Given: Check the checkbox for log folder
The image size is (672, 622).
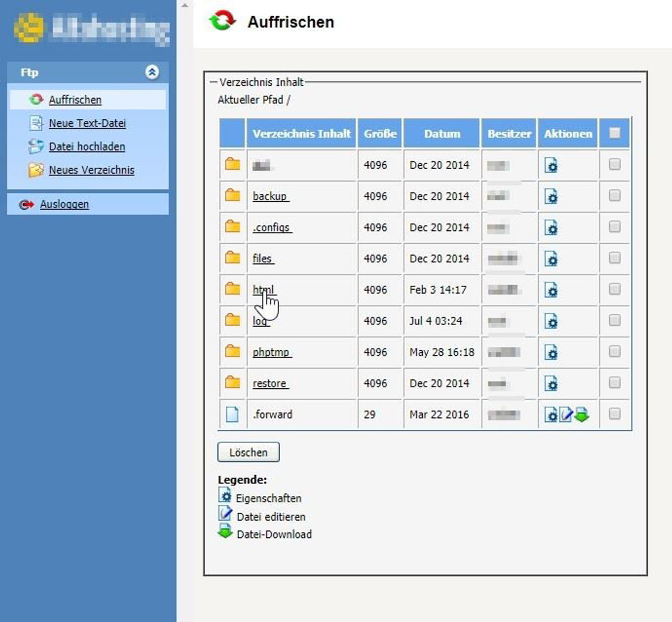Looking at the screenshot, I should [614, 321].
